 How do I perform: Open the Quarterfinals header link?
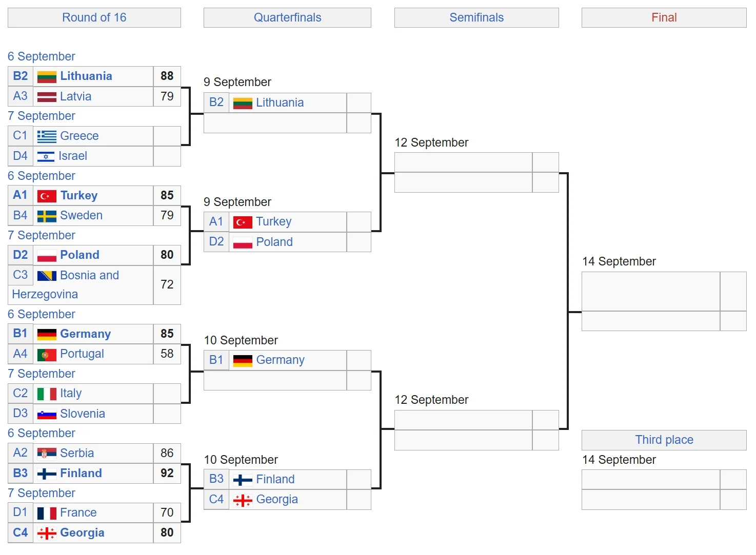[287, 17]
